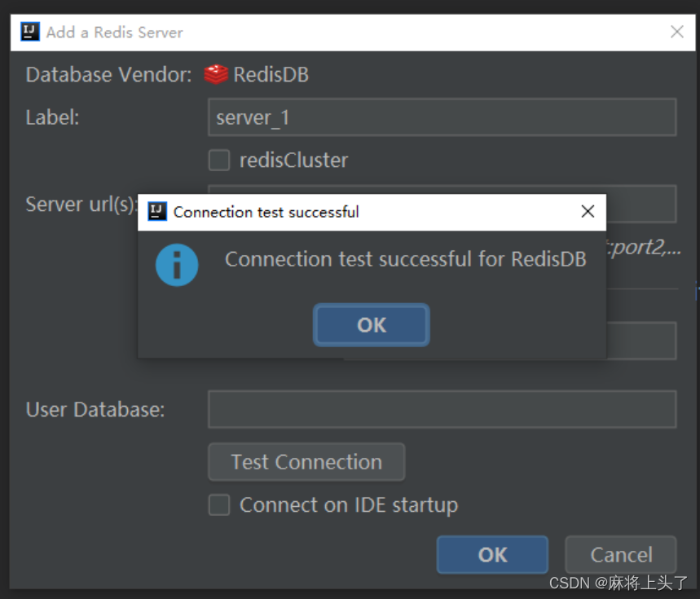Click the 'Server url(s):' caption

click(81, 205)
